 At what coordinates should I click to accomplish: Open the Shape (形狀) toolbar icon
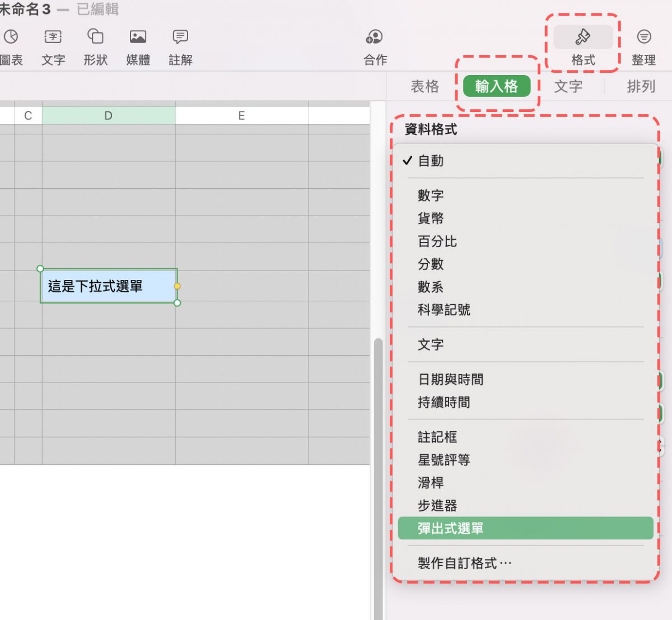tap(95, 37)
